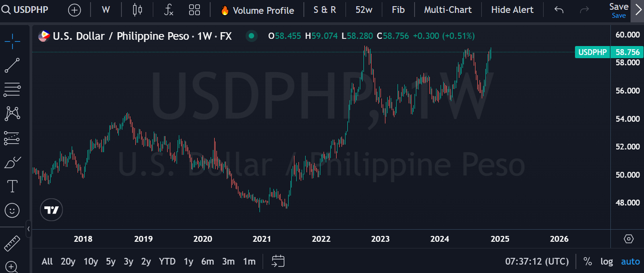Click the 2025 label on time axis
This screenshot has height=273, width=644.
pos(500,239)
